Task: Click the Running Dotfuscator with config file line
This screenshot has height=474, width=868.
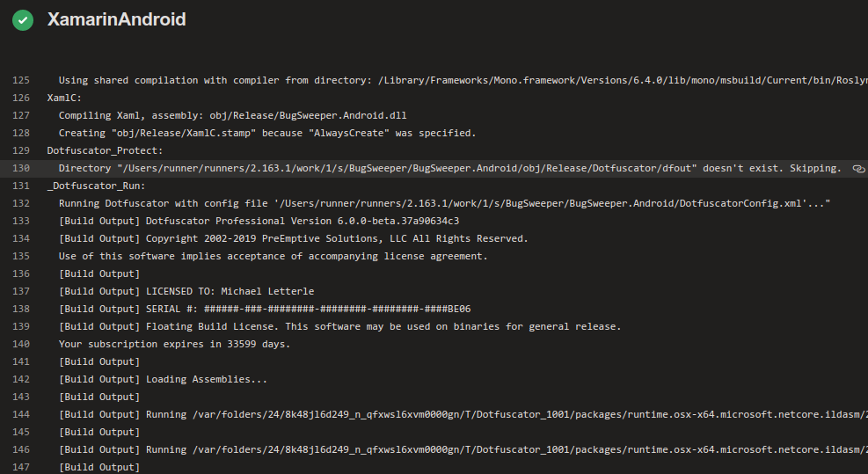Action: pyautogui.click(x=444, y=203)
